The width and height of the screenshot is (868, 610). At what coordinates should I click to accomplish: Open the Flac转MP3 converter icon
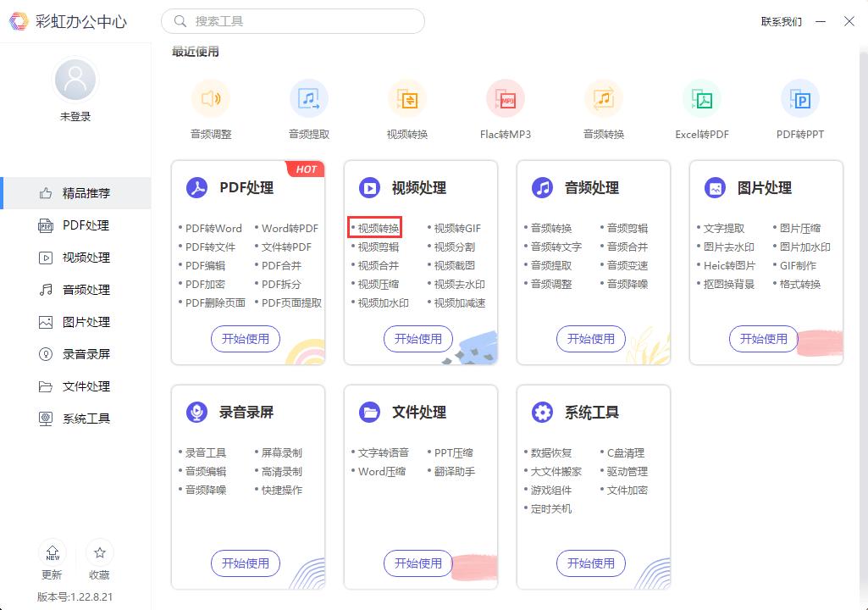click(506, 97)
